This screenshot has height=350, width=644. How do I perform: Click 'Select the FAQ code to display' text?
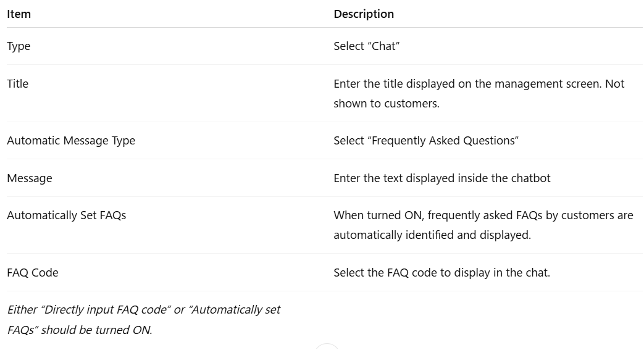(x=441, y=273)
